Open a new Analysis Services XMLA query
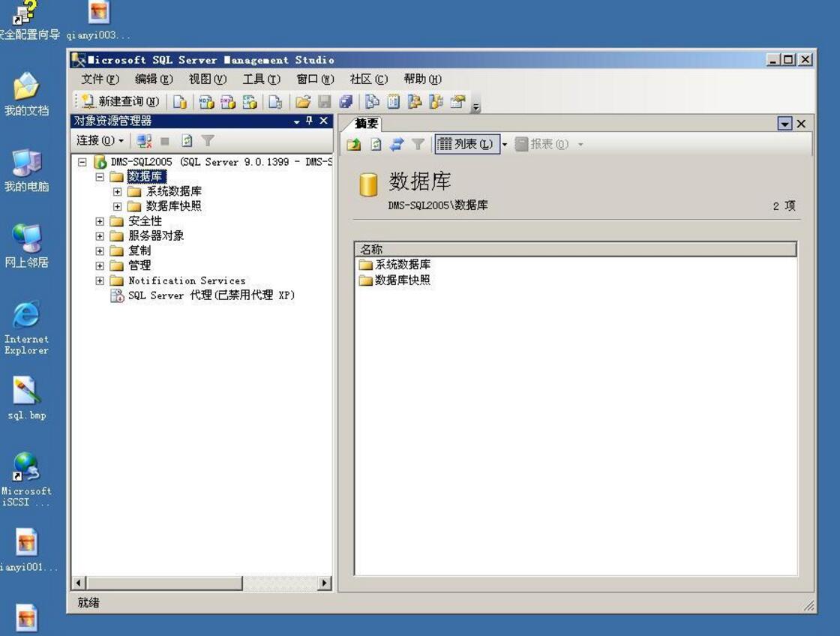840x636 pixels. (250, 102)
